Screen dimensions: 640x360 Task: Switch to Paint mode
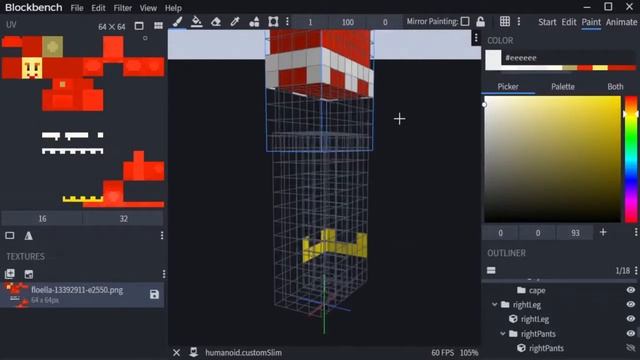[591, 22]
